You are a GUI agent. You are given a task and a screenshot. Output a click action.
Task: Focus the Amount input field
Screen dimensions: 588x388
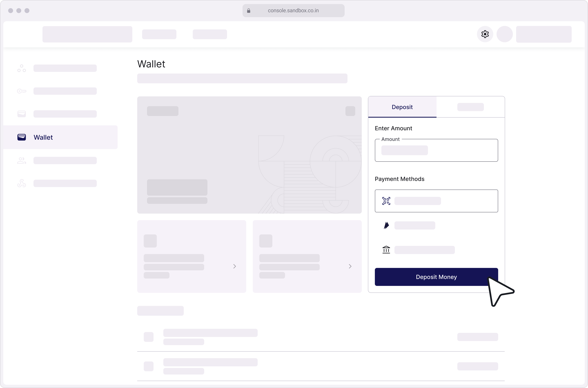coord(436,150)
